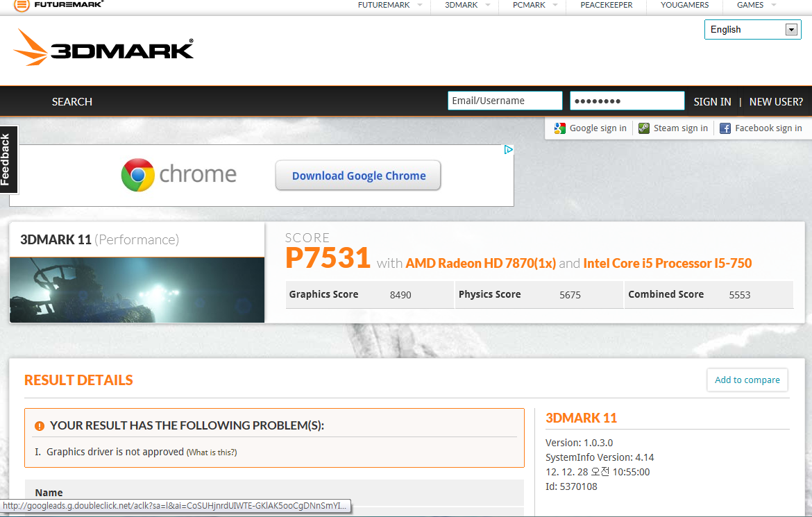Click the Steam sign in icon
Viewport: 812px width, 517px height.
643,128
